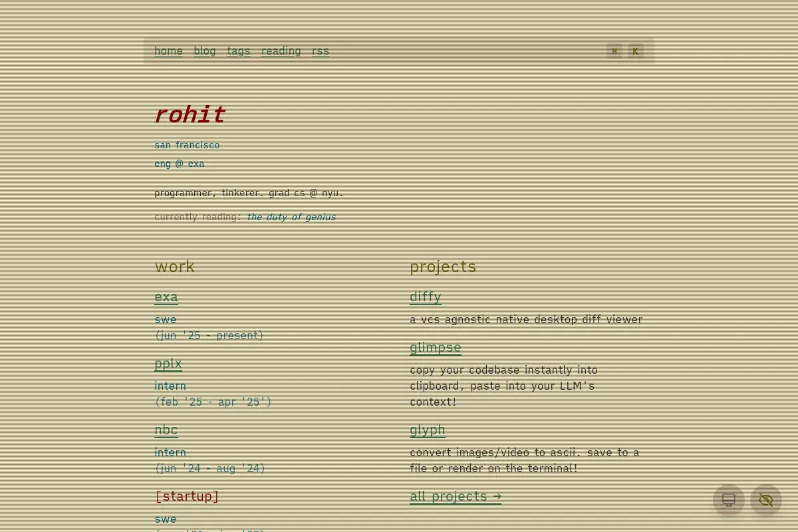
Task: Open the glimpse project
Action: point(436,347)
